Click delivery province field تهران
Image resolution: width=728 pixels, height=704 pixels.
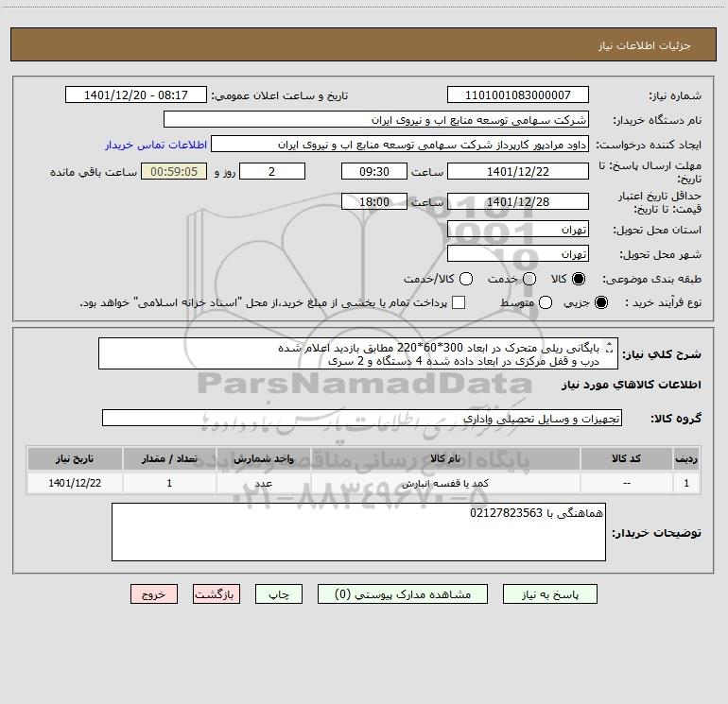(x=518, y=230)
